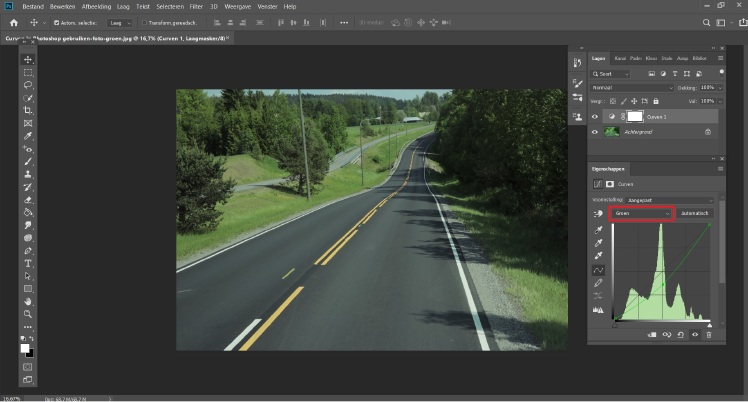Select edit points curve mode
The image size is (748, 402).
(598, 270)
